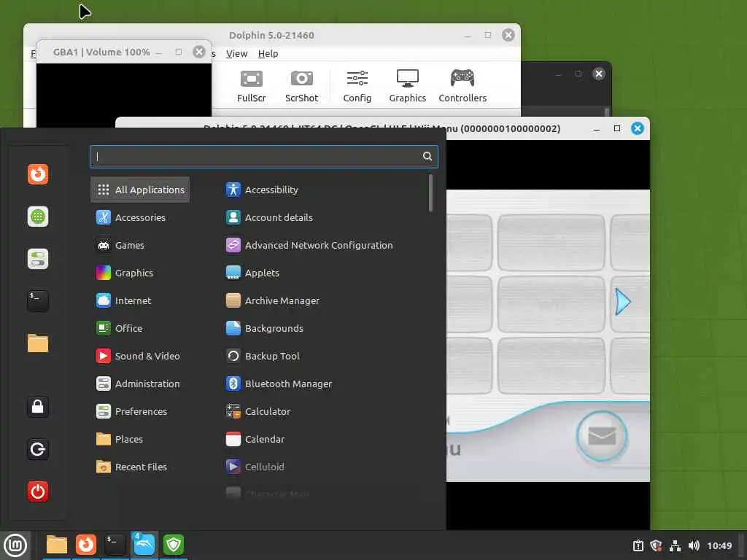Open Dolphin Config toolbar button
This screenshot has height=560, width=747.
(x=357, y=86)
